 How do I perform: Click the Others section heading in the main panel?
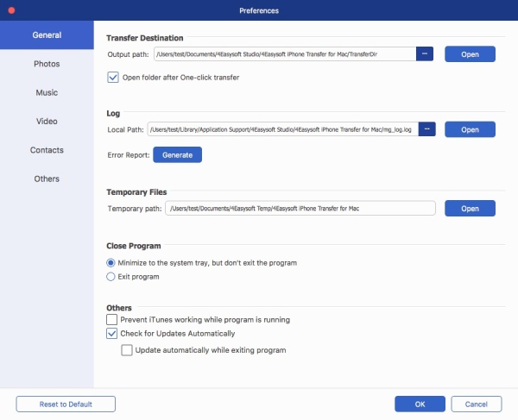click(x=119, y=308)
